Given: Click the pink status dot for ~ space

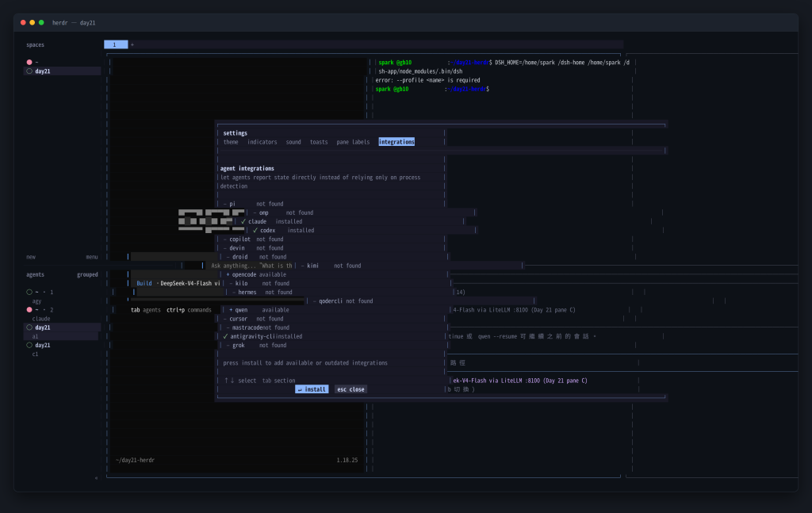Looking at the screenshot, I should coord(29,62).
